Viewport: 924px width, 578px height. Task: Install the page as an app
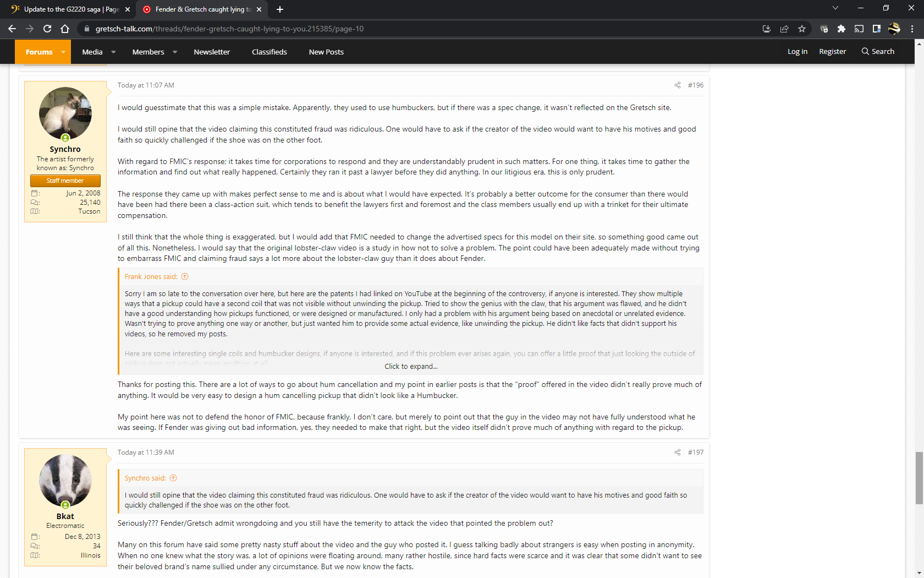[767, 29]
